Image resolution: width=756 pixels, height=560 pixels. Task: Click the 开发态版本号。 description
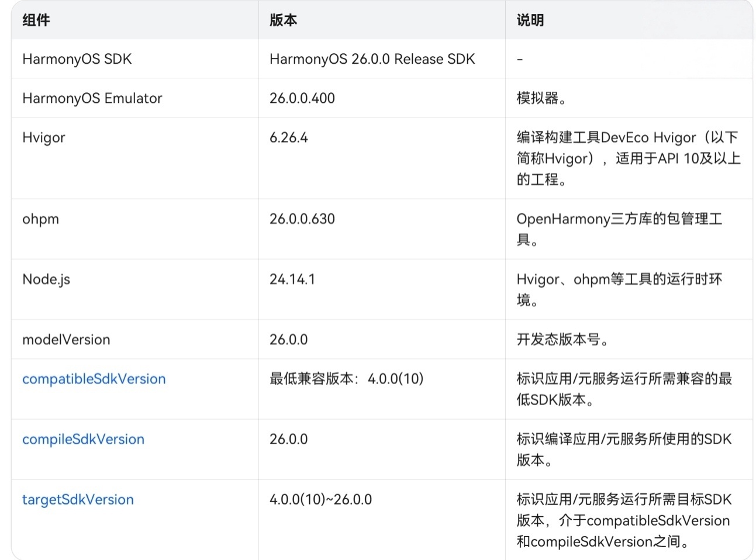(562, 340)
